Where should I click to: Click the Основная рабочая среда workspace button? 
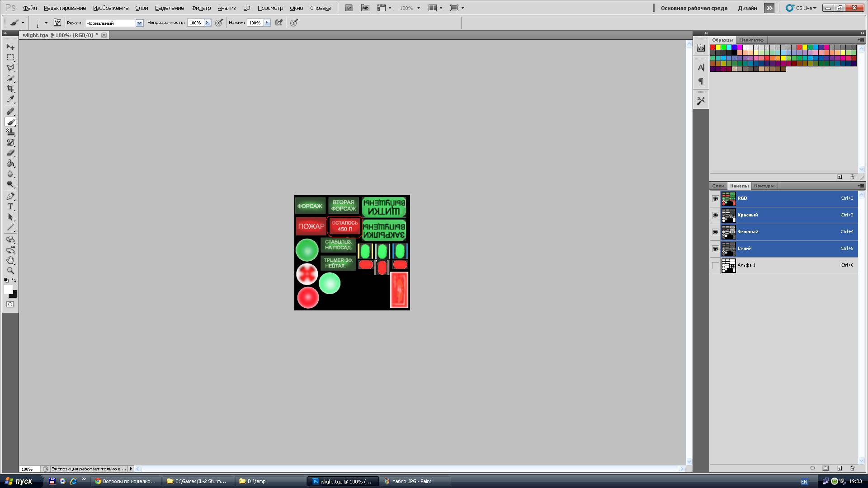(x=694, y=8)
